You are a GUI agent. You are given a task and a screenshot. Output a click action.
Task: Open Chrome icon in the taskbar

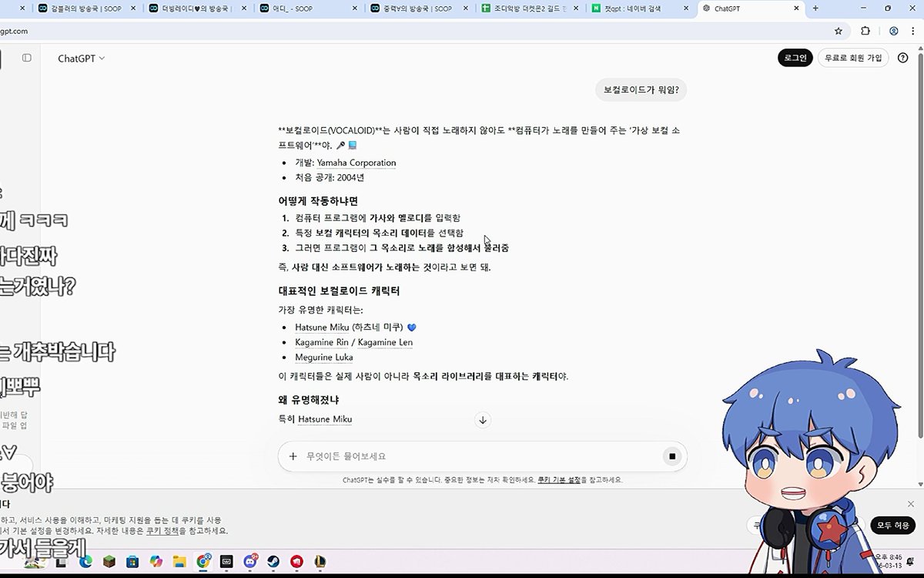pyautogui.click(x=203, y=562)
